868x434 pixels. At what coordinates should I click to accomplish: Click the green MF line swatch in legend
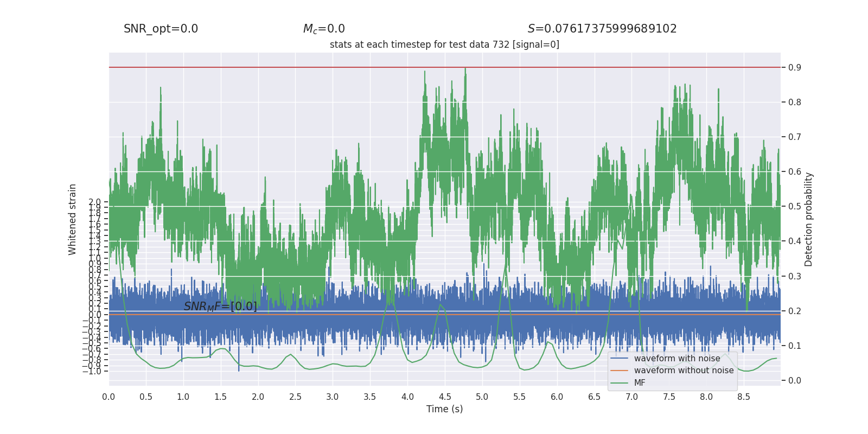(x=619, y=383)
